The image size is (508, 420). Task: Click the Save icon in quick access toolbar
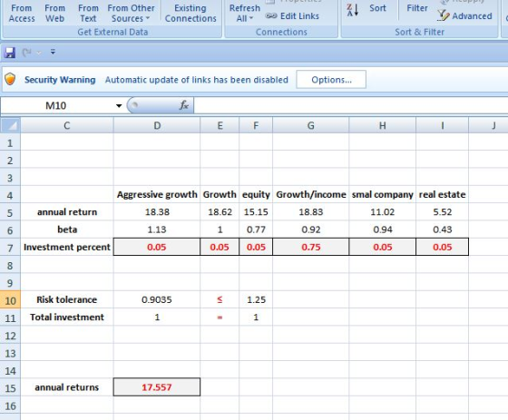(x=10, y=53)
